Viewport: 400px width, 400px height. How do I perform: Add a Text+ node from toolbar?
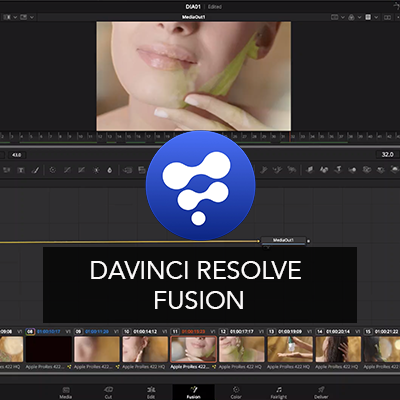coord(21,170)
